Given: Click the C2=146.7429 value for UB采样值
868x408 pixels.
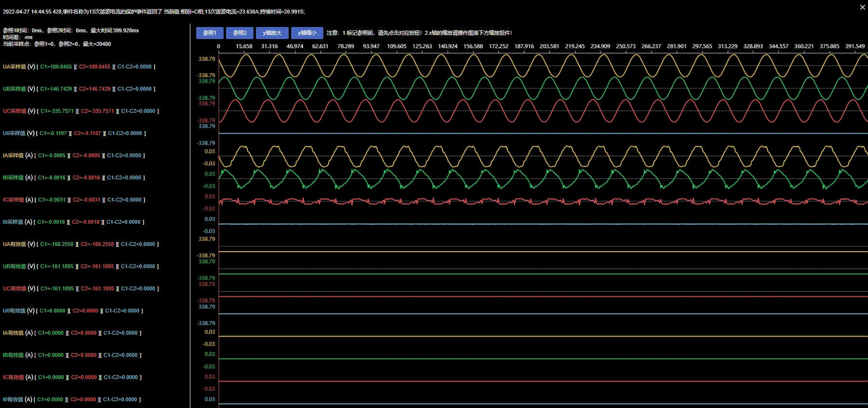Looking at the screenshot, I should click(94, 89).
